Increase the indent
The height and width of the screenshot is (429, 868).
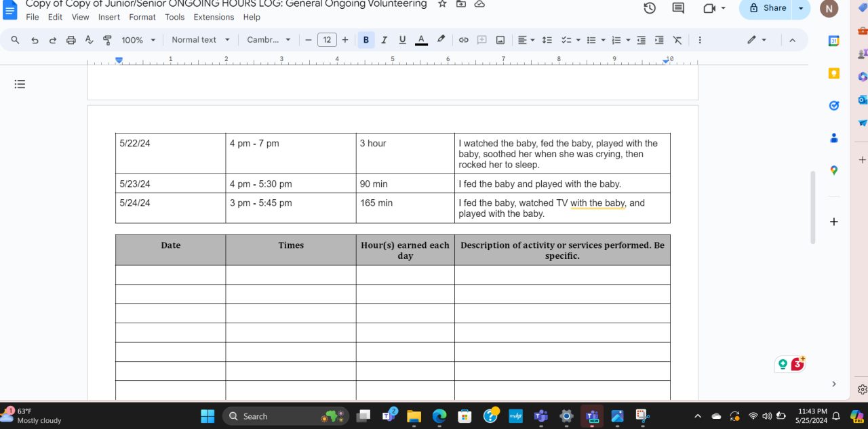coord(659,40)
